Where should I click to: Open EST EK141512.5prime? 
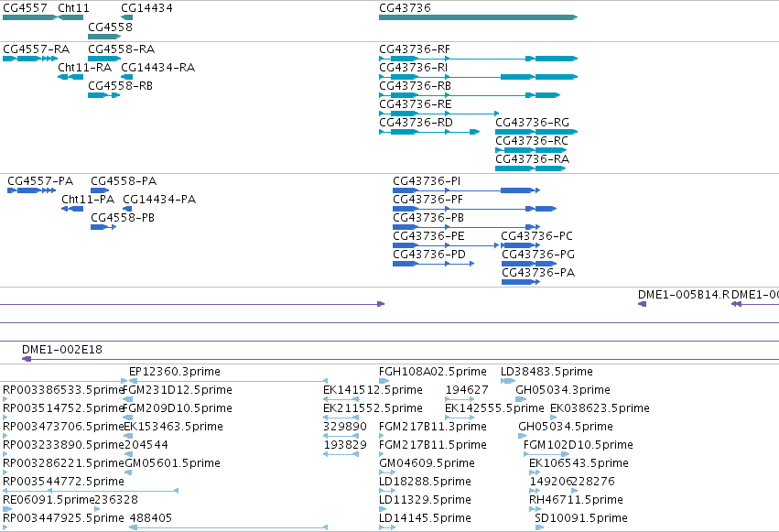[341, 399]
